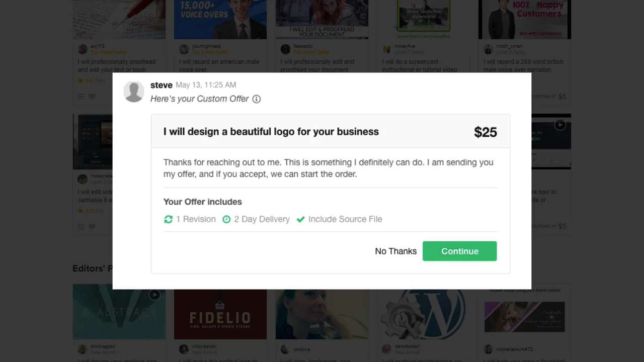
Task: Click the green source file checkmark
Action: pyautogui.click(x=301, y=219)
